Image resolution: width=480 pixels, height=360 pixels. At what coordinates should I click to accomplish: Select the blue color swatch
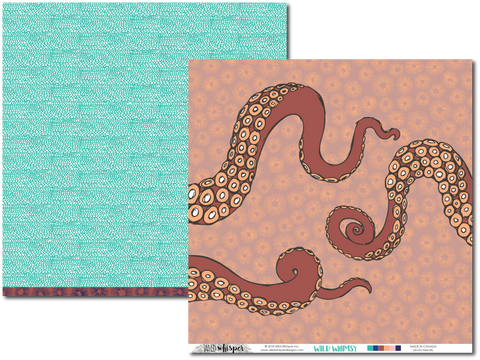(376, 348)
